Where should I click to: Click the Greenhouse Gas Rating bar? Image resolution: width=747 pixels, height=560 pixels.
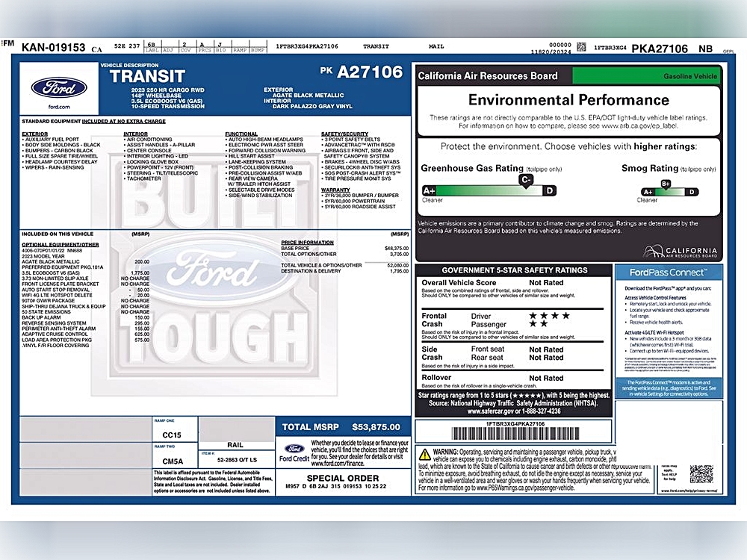coord(489,191)
